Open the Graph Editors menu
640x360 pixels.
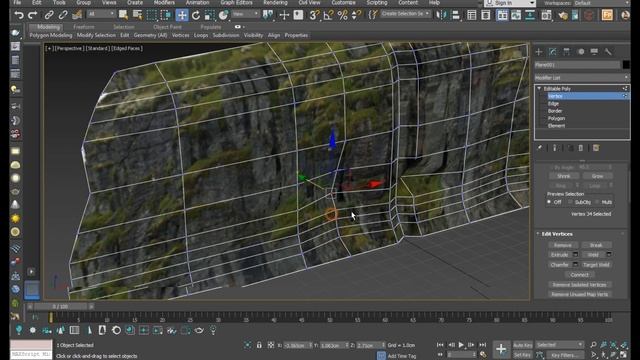click(x=236, y=2)
